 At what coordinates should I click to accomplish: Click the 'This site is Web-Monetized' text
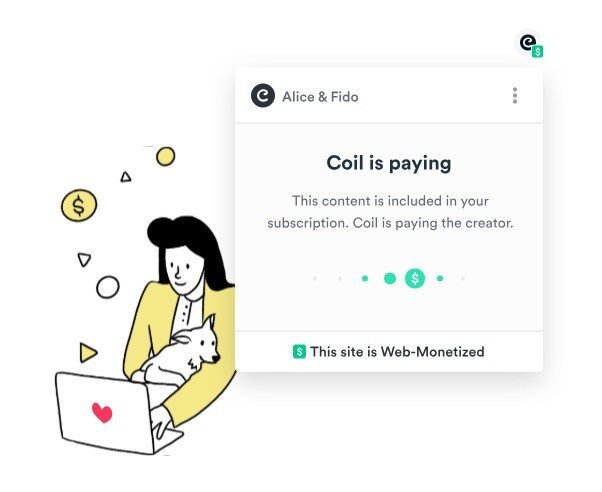tap(397, 351)
